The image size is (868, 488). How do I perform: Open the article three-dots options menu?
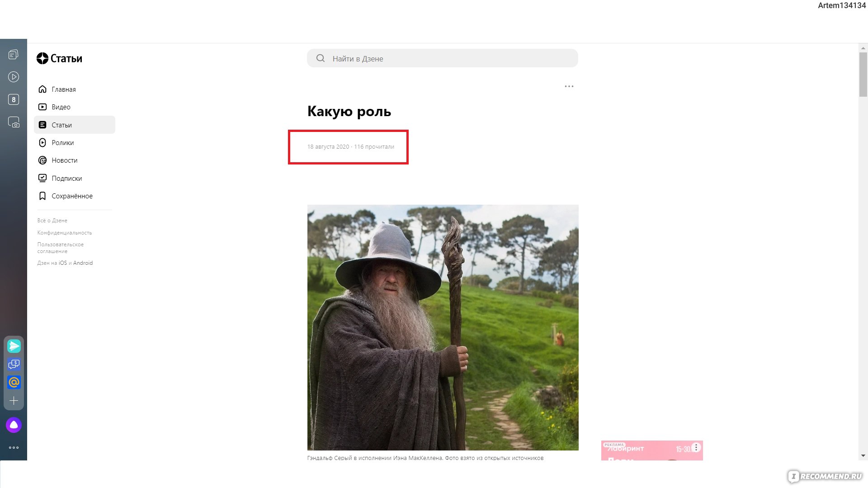[x=569, y=86]
